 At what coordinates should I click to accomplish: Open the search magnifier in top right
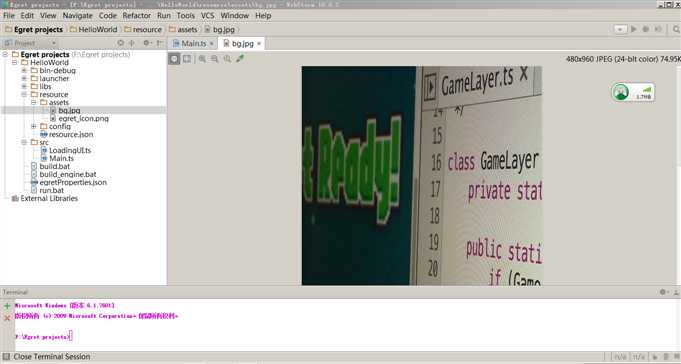(676, 29)
